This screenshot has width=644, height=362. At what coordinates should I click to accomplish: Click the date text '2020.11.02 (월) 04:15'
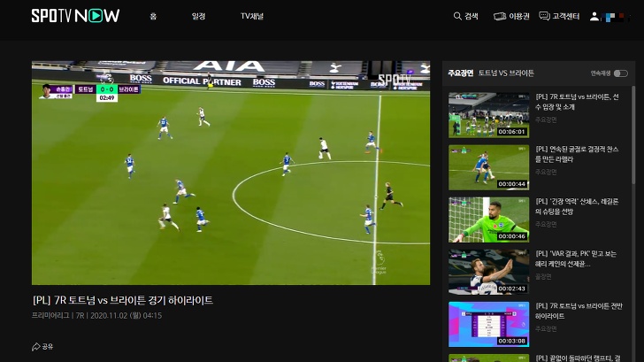(x=126, y=316)
